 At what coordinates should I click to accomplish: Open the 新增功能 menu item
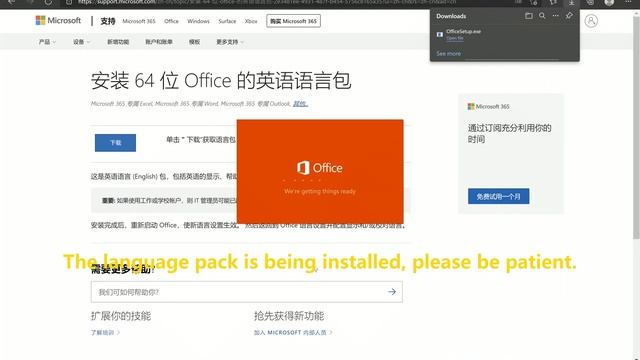pyautogui.click(x=118, y=42)
